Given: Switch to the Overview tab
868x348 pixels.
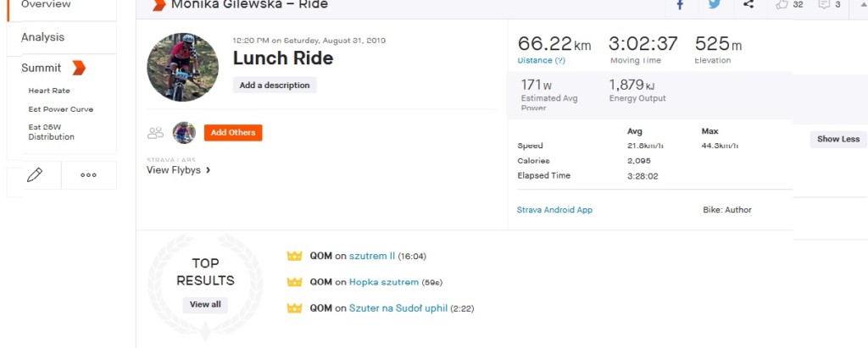Looking at the screenshot, I should (46, 5).
